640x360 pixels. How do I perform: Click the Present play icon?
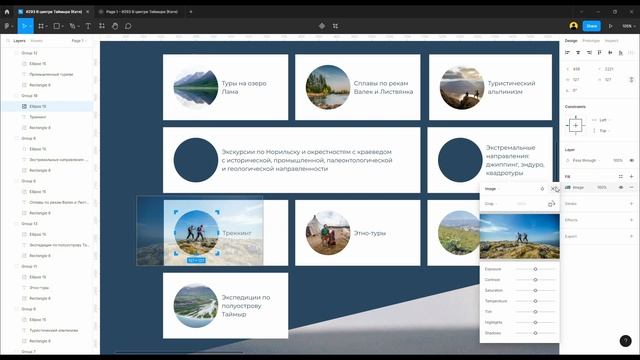point(611,26)
